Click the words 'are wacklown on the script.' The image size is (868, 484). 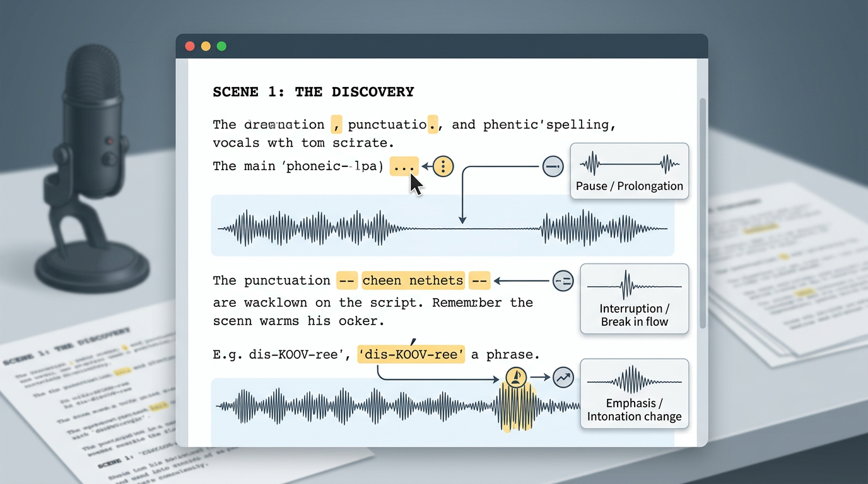319,303
